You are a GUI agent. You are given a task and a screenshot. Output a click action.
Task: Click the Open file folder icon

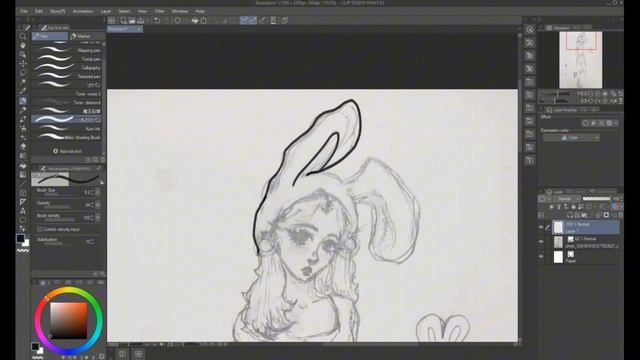click(x=132, y=20)
